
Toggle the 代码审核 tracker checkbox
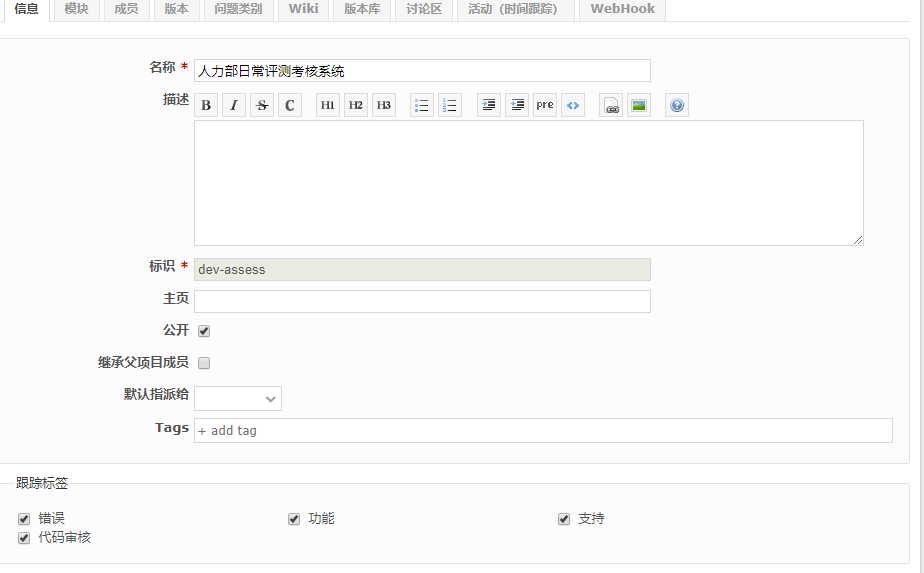24,538
